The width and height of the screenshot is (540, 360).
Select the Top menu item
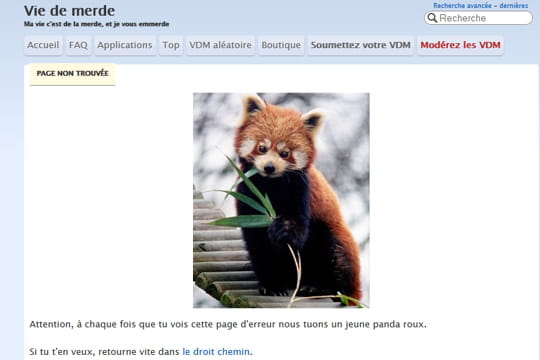pos(171,45)
